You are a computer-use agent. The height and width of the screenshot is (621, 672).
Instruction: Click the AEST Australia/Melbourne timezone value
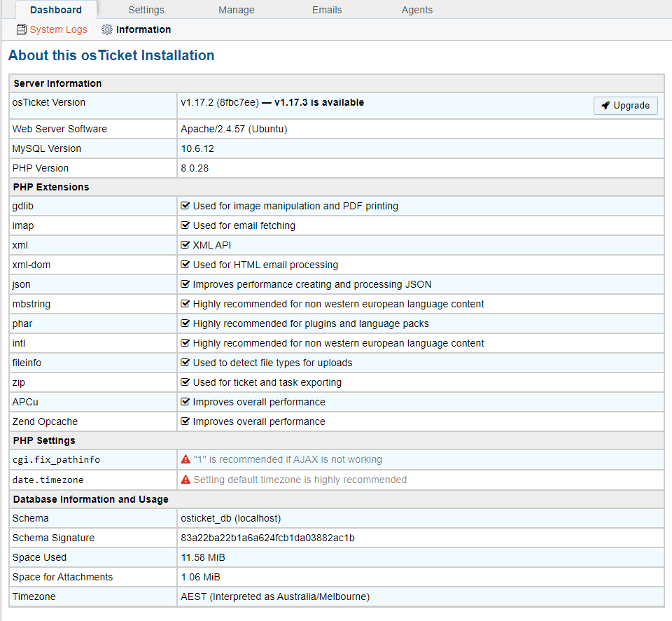pos(275,596)
